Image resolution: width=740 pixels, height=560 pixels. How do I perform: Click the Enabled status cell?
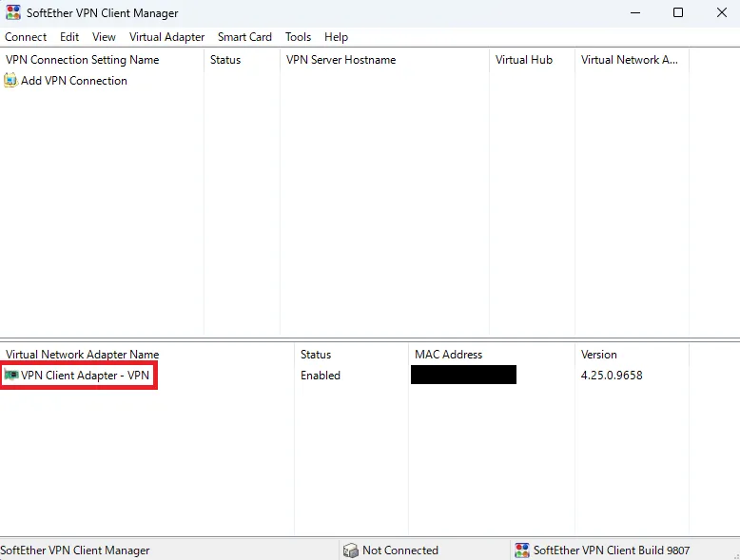321,376
